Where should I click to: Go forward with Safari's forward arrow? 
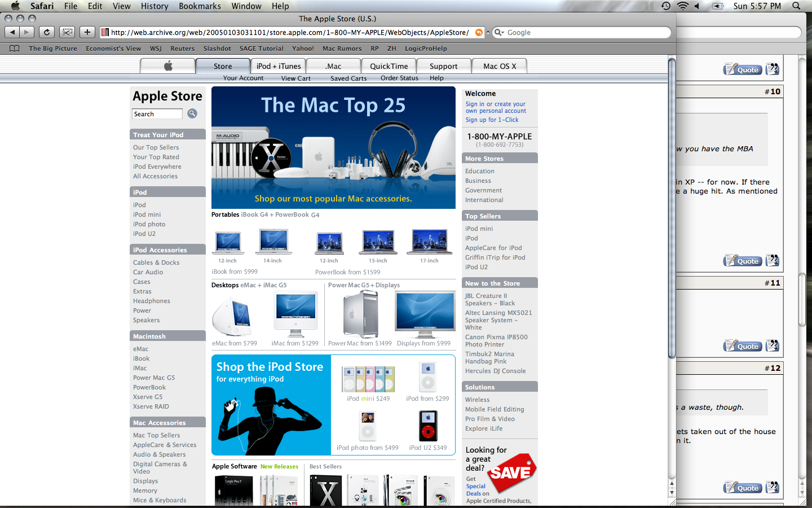point(27,32)
